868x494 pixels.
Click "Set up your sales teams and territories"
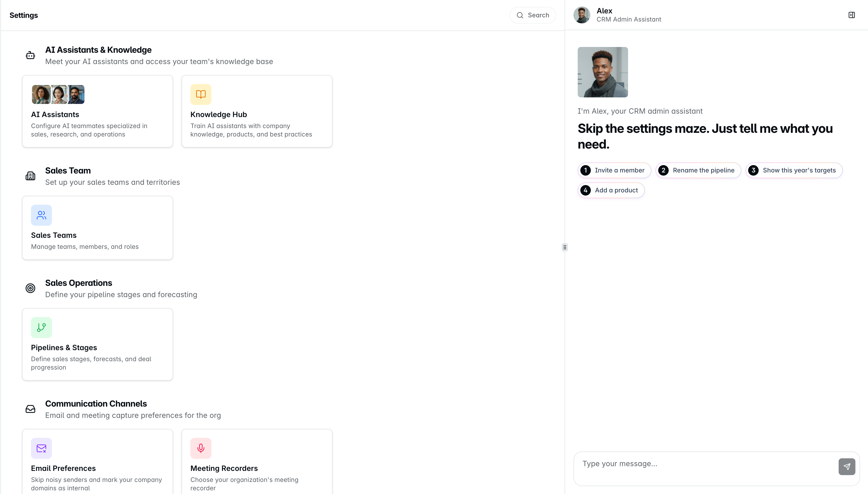point(112,182)
